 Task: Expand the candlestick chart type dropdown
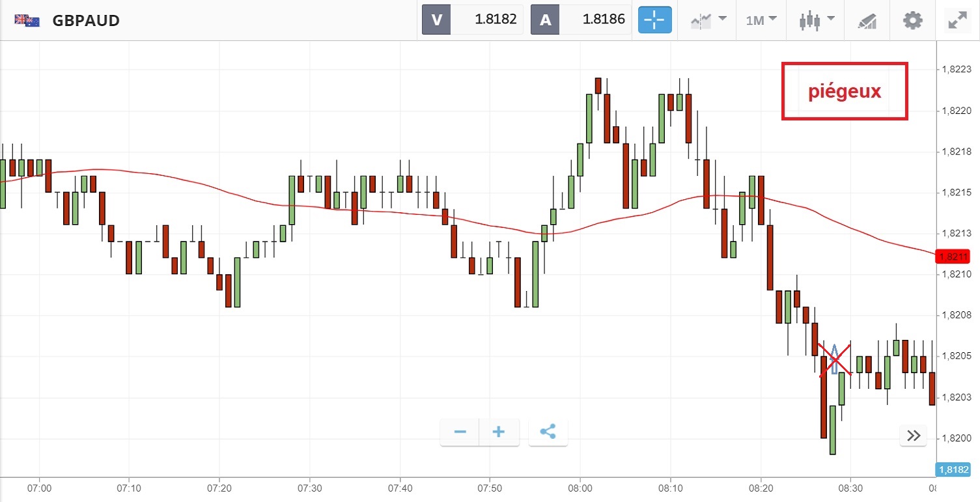817,20
